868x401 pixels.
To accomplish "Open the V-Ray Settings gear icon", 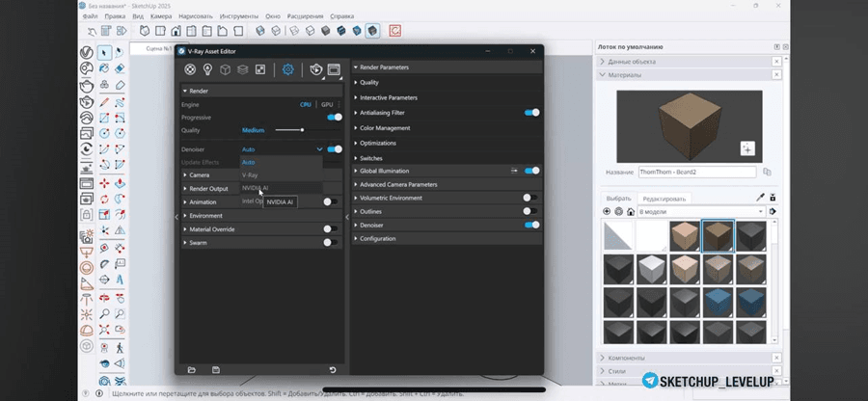I will click(x=287, y=69).
